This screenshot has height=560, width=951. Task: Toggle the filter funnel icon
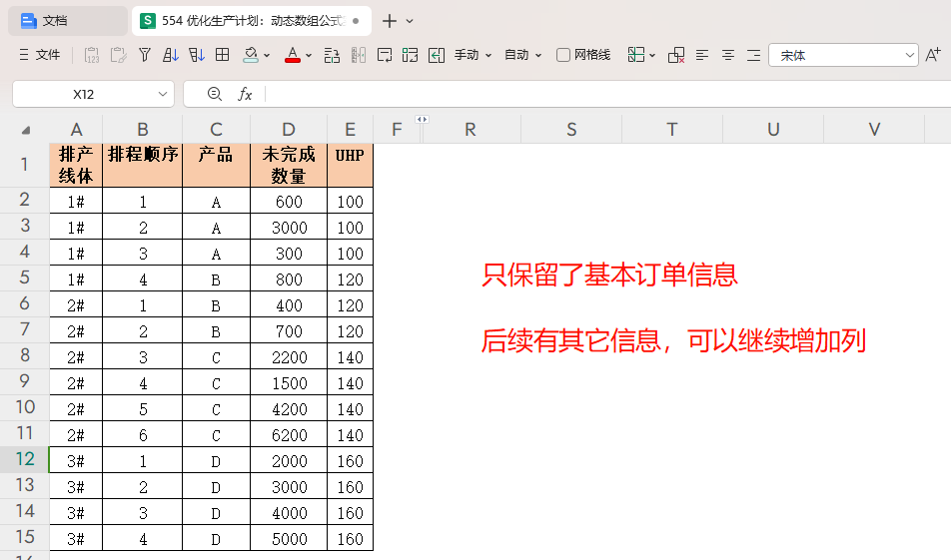(x=144, y=55)
